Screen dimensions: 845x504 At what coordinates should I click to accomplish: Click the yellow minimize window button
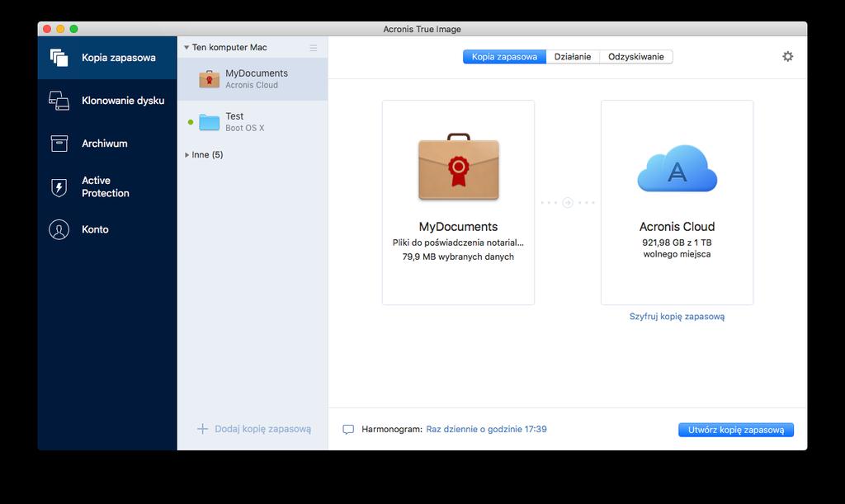click(x=60, y=29)
